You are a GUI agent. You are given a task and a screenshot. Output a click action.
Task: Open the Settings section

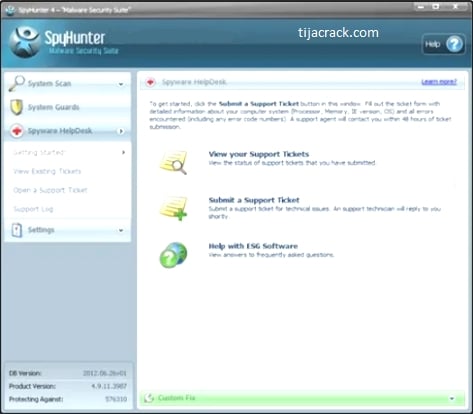click(x=68, y=230)
